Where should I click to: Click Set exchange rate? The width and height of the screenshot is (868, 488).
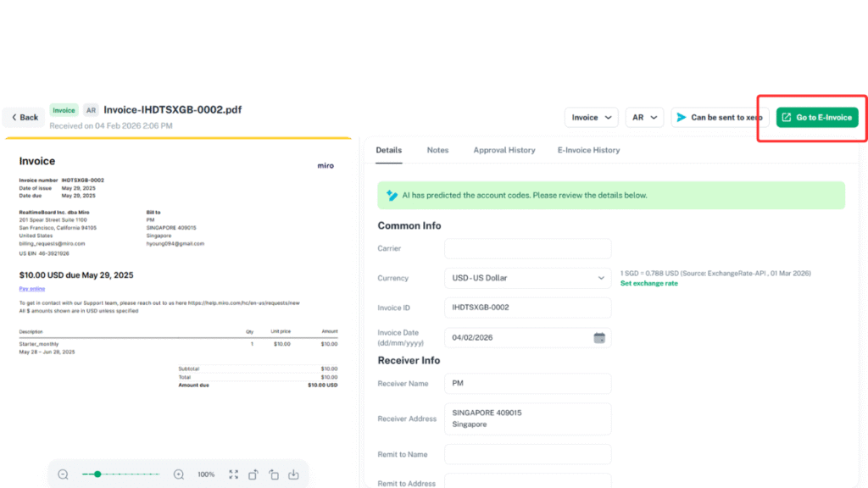click(x=648, y=283)
